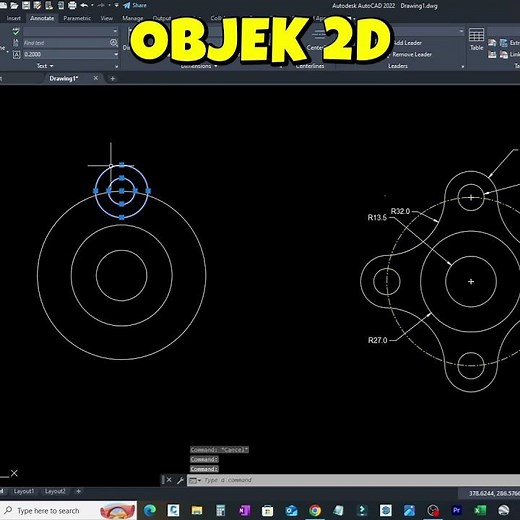Click the R32.0 dimension text

400,211
